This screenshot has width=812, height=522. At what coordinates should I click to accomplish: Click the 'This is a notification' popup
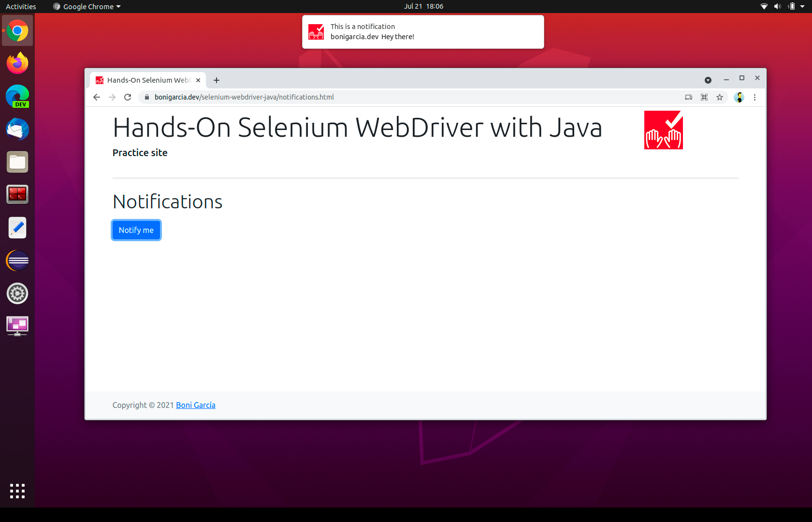coord(423,32)
